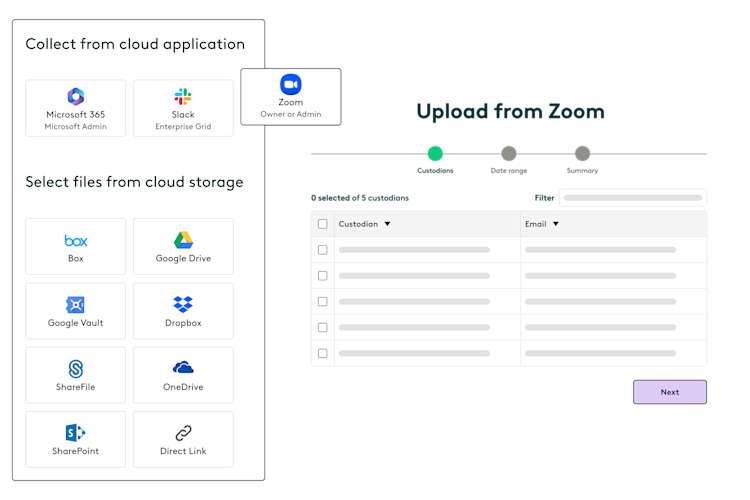Select the Google Drive icon
Viewport: 750px width, 500px height.
tap(183, 240)
